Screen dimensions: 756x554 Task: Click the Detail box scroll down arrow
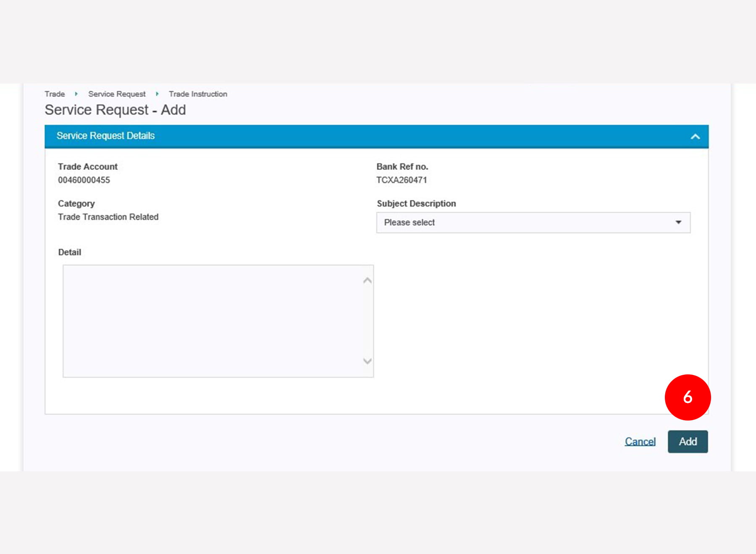click(x=367, y=361)
